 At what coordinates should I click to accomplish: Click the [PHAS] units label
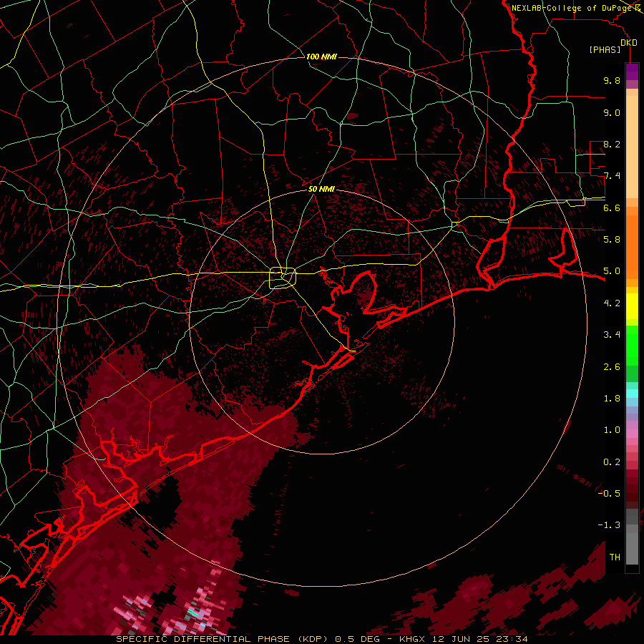click(x=605, y=49)
